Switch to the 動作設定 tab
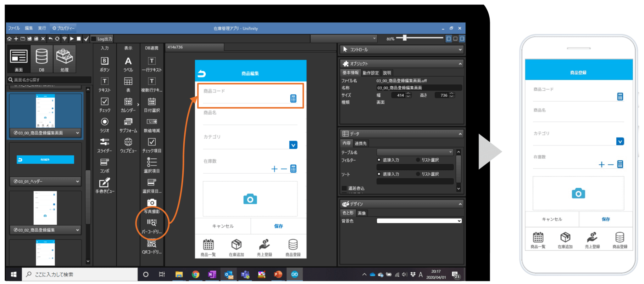This screenshot has width=644, height=284. 371,73
